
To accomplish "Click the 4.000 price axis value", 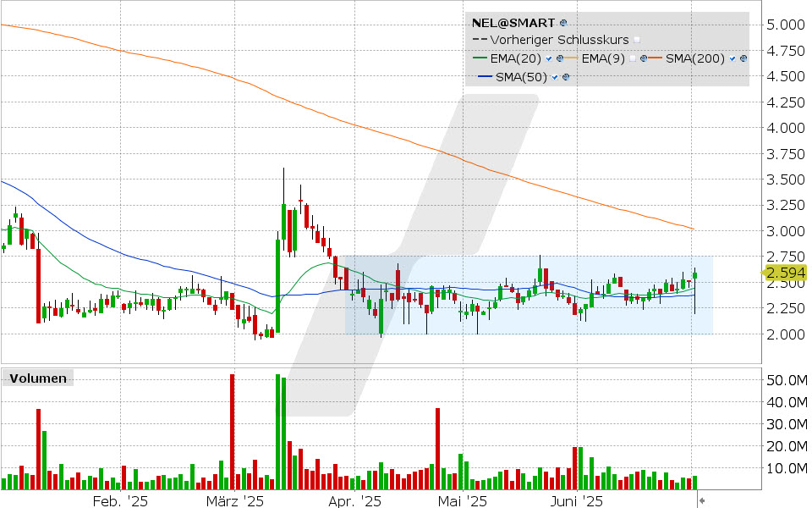I will pos(786,128).
